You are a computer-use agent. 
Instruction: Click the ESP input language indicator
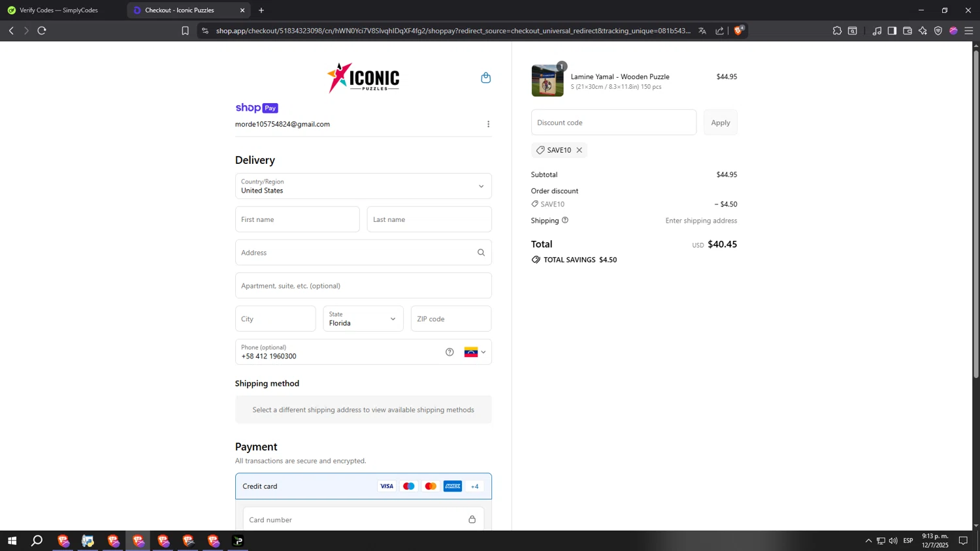point(908,541)
